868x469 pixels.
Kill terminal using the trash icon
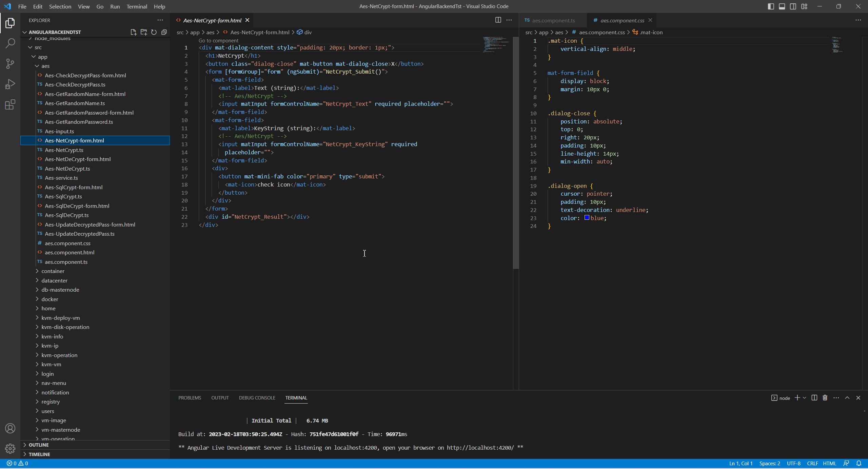[x=825, y=398]
